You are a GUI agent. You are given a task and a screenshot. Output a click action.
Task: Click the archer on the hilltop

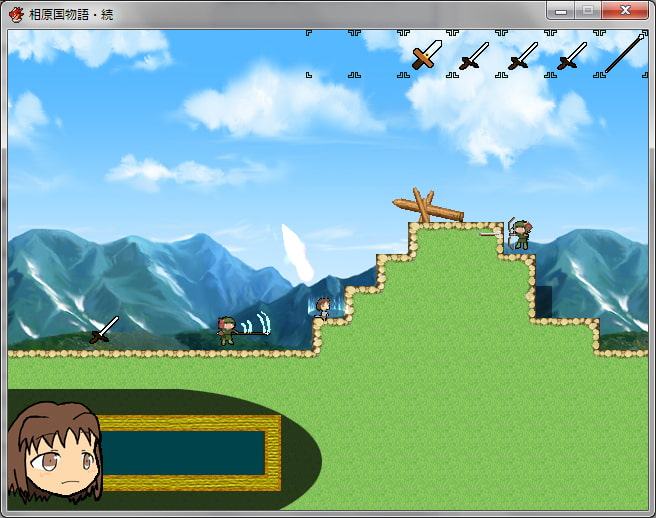click(521, 234)
